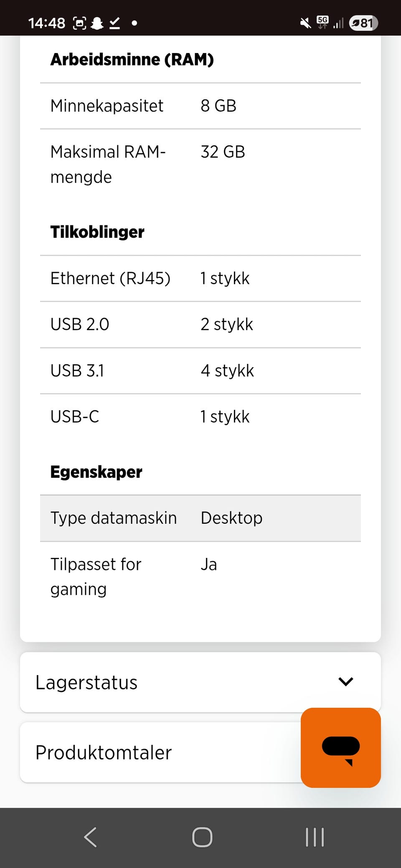The height and width of the screenshot is (868, 401).
Task: Open the recent apps navigation icon
Action: (315, 837)
